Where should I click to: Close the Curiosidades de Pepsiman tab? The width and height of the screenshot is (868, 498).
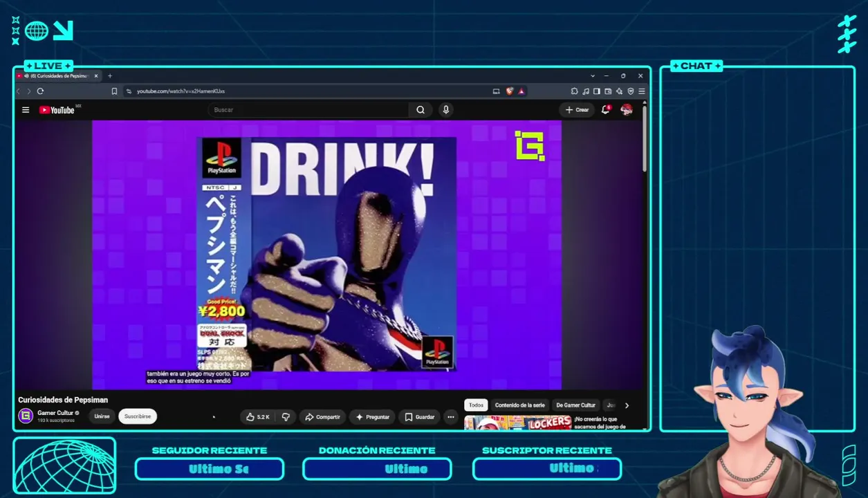pyautogui.click(x=96, y=76)
